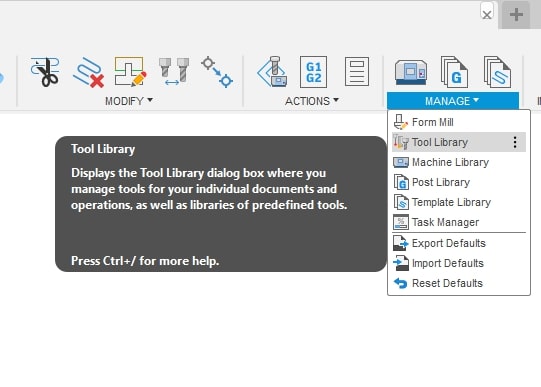Click the three-dot options beside Tool Library
541x387 pixels.
click(515, 142)
